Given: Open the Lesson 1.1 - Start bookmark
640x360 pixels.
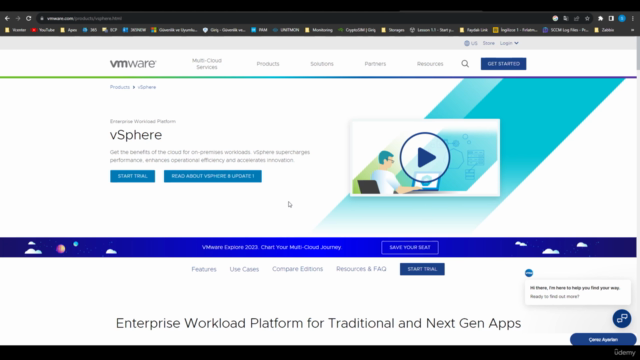Looking at the screenshot, I should point(432,30).
